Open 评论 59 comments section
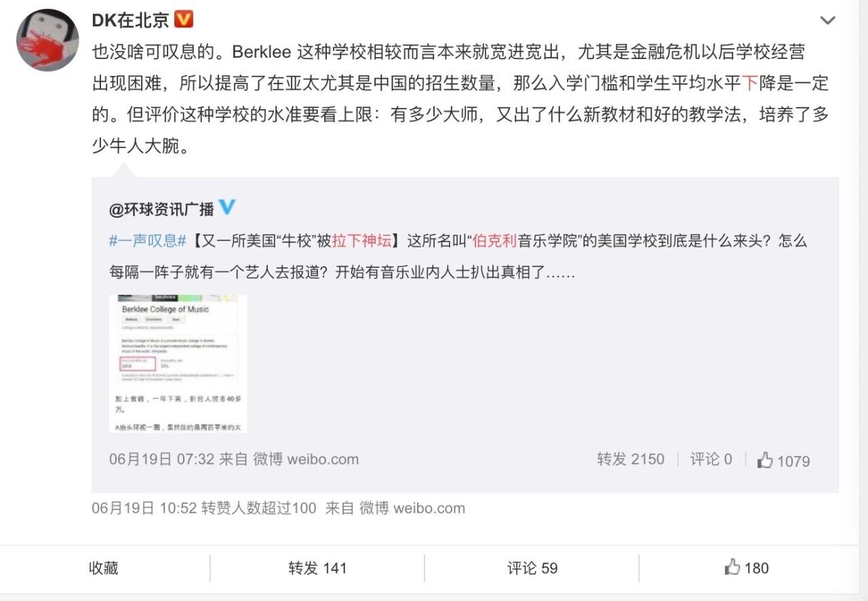This screenshot has width=868, height=601. tap(532, 568)
